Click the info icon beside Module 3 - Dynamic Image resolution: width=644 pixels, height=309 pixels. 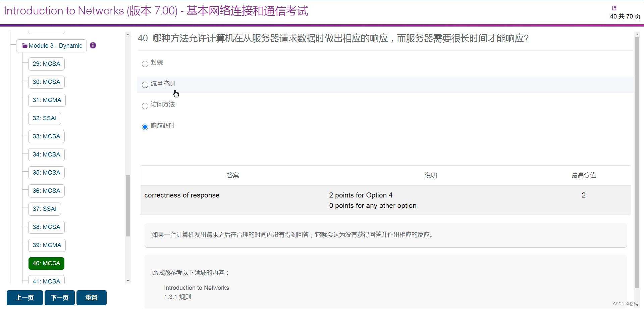pos(93,45)
